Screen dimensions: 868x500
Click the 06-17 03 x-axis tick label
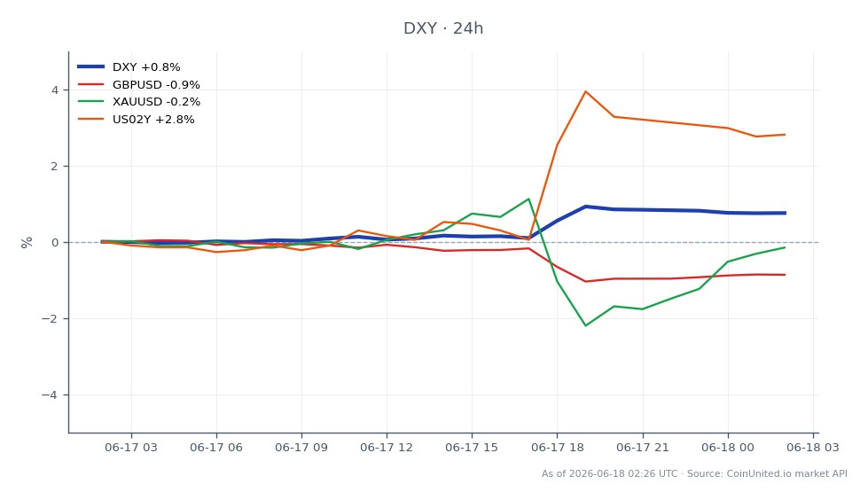point(131,448)
